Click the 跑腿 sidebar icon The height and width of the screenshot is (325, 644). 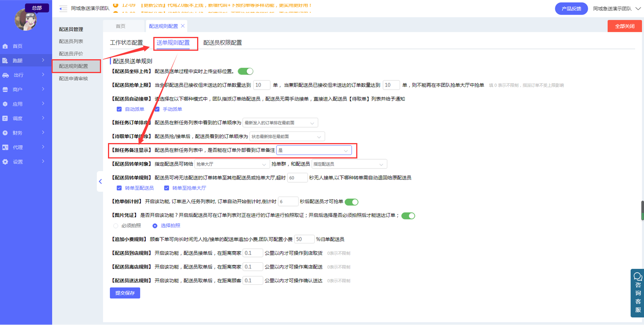5,61
